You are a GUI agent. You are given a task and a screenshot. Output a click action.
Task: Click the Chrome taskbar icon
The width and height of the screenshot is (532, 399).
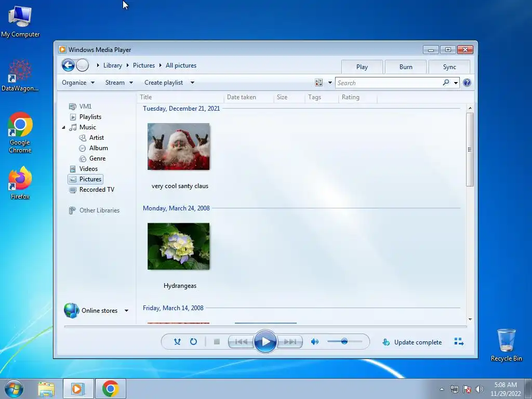point(110,389)
